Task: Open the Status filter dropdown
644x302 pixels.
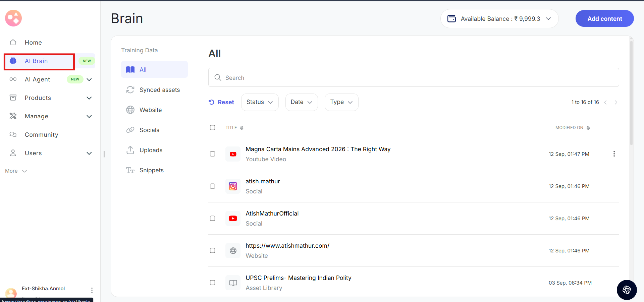Action: 260,102
